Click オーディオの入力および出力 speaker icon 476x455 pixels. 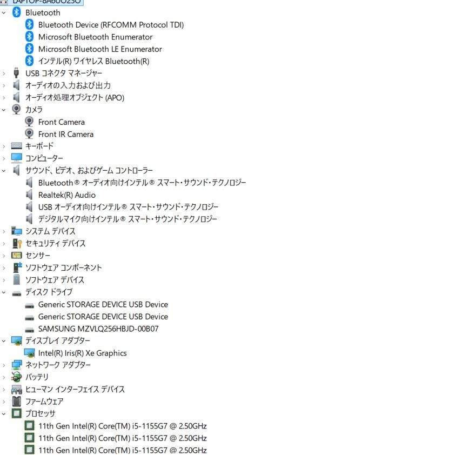point(16,85)
